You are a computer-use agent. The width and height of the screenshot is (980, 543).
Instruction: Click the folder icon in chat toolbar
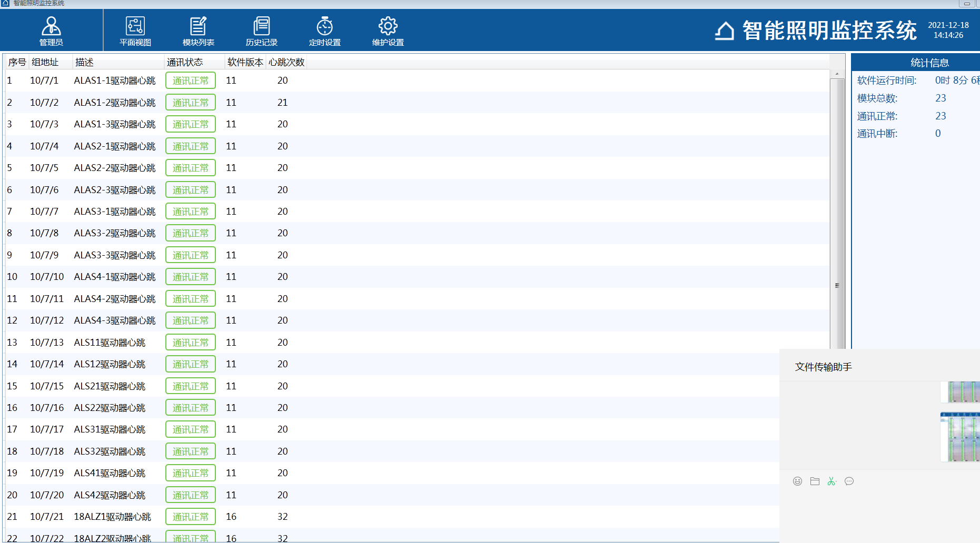click(x=815, y=481)
